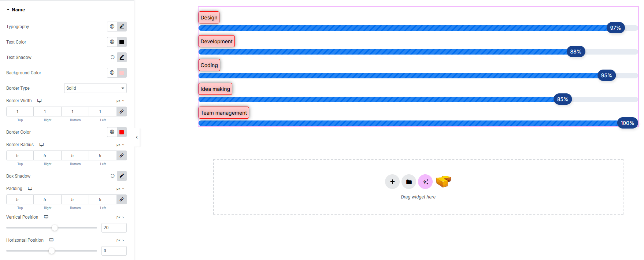
Task: Open the template library folder icon
Action: click(409, 182)
